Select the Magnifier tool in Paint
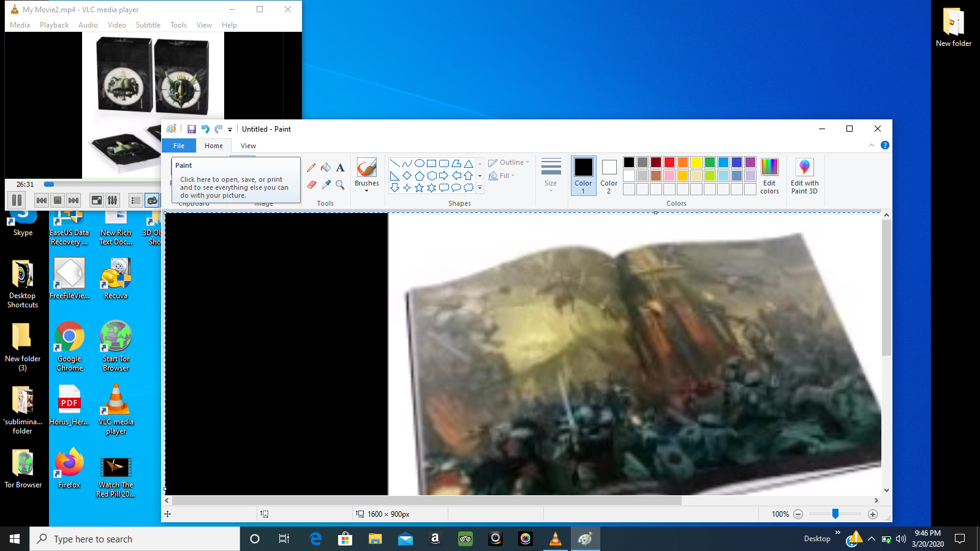 click(341, 184)
